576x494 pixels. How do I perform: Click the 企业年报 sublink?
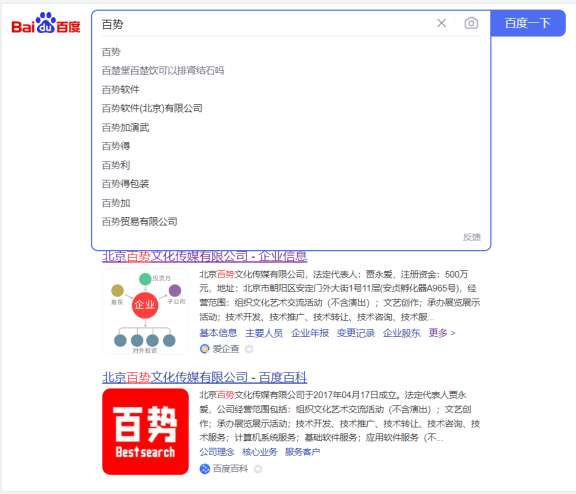click(310, 333)
